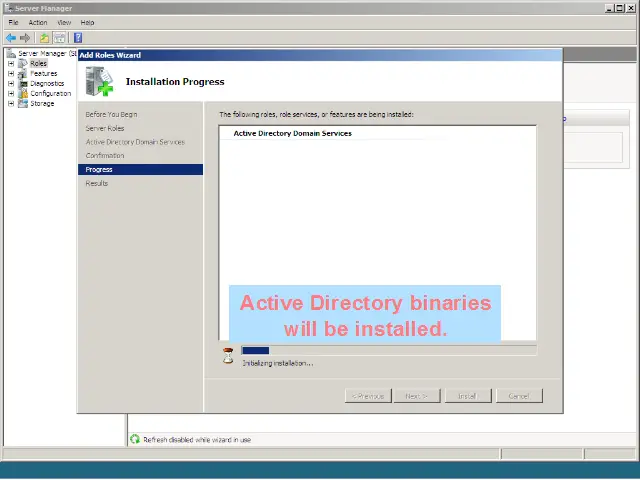The width and height of the screenshot is (640, 480).
Task: Select the Server Roles wizard step
Action: (x=105, y=128)
